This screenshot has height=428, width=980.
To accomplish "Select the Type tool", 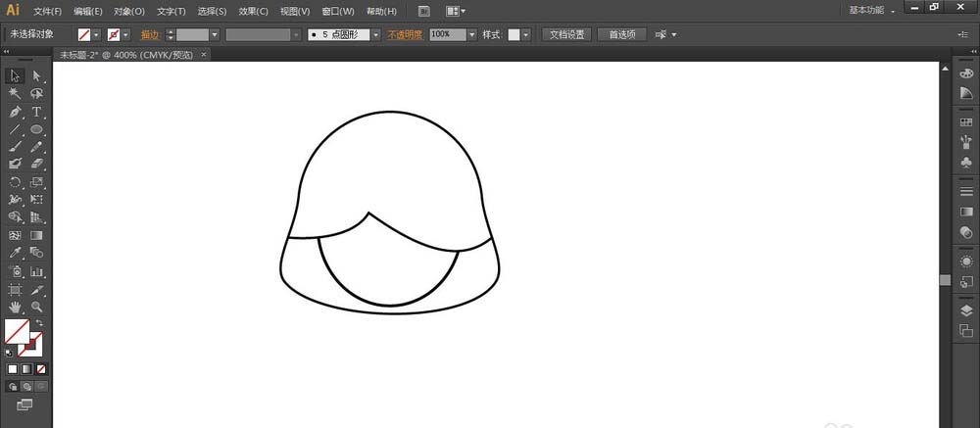I will [36, 112].
